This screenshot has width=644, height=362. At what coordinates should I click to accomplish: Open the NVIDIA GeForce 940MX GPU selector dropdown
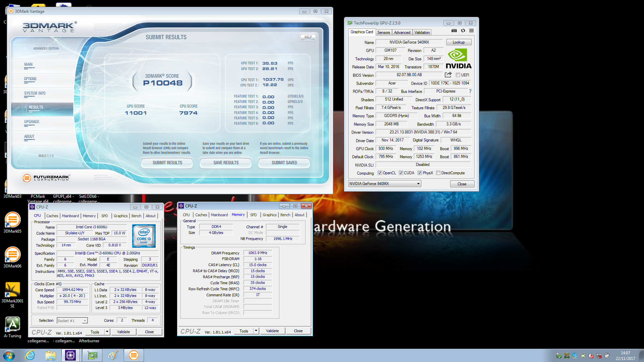(x=384, y=184)
